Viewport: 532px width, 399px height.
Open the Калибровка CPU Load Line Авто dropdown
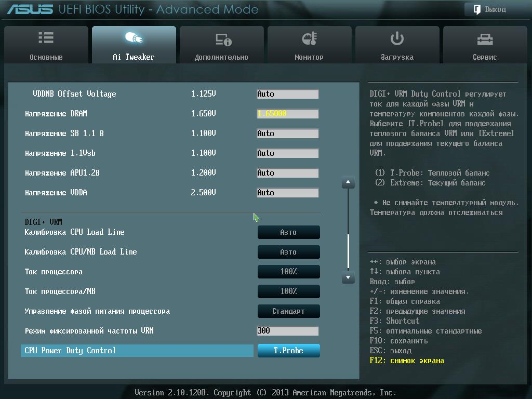click(288, 232)
